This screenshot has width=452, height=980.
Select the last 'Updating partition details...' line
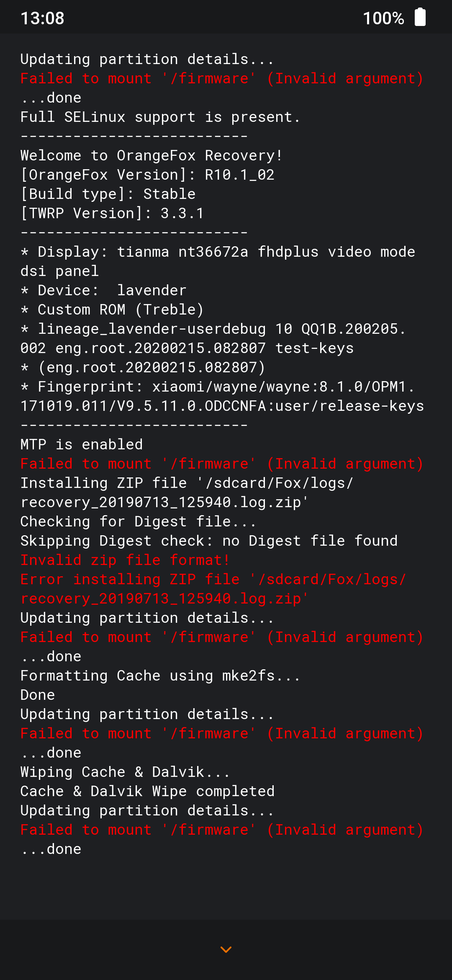pos(146,810)
